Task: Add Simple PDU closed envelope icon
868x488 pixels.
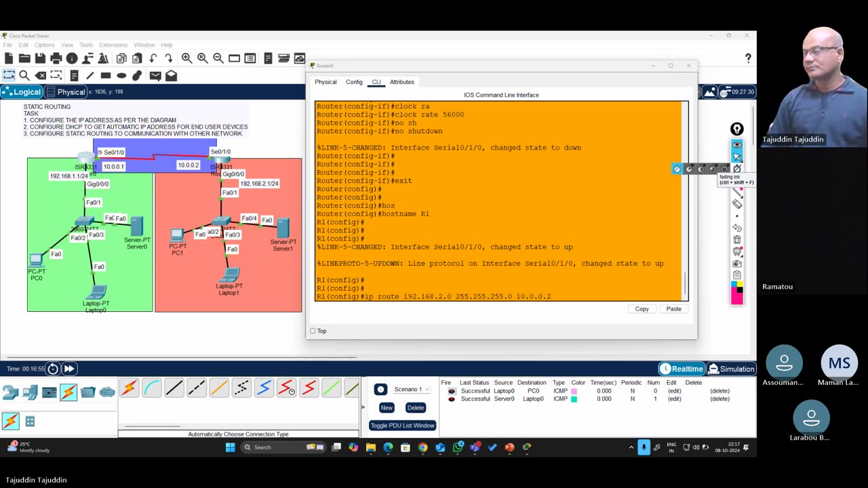Action: point(155,76)
